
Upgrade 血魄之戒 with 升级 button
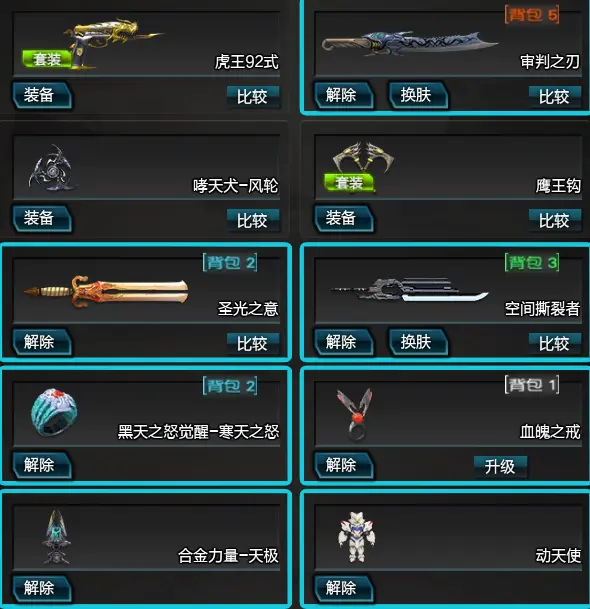[x=500, y=466]
